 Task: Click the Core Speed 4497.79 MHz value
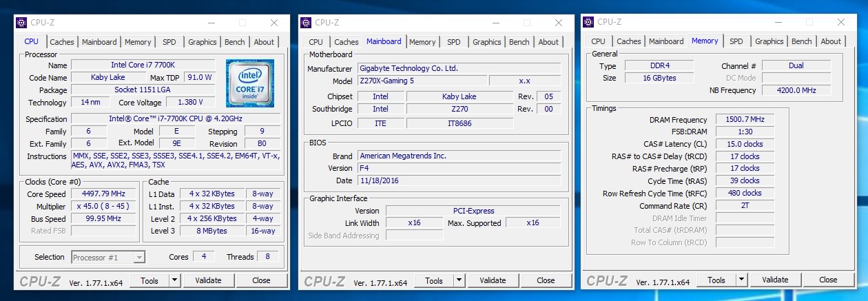103,194
